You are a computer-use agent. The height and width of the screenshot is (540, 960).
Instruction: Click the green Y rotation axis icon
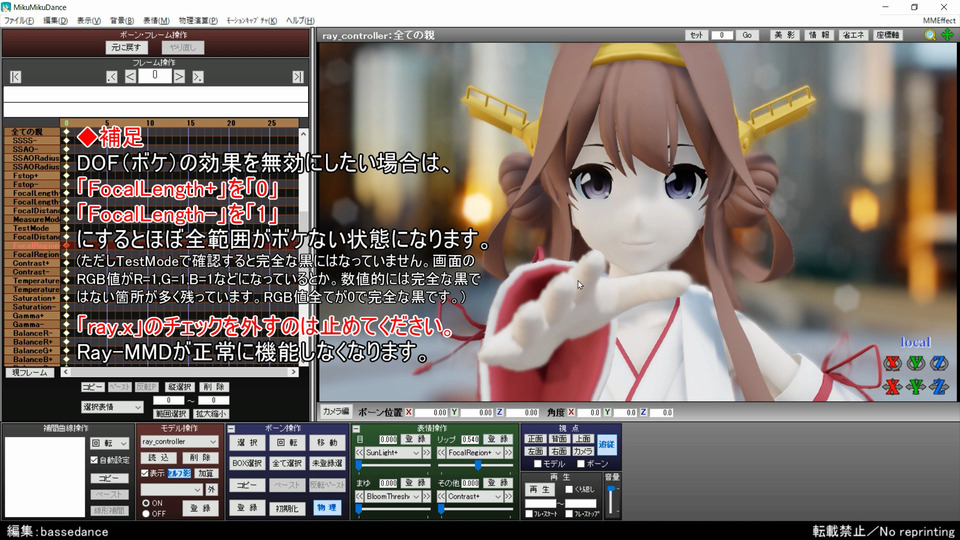point(916,363)
